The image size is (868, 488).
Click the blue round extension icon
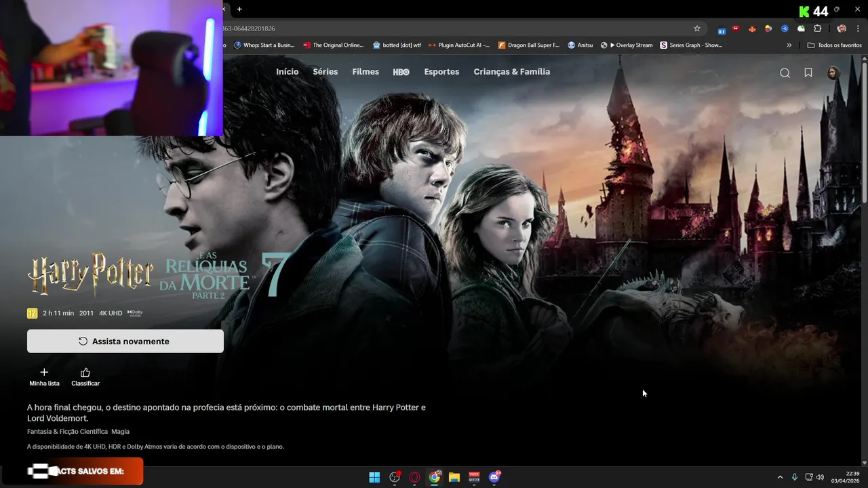[x=785, y=28]
